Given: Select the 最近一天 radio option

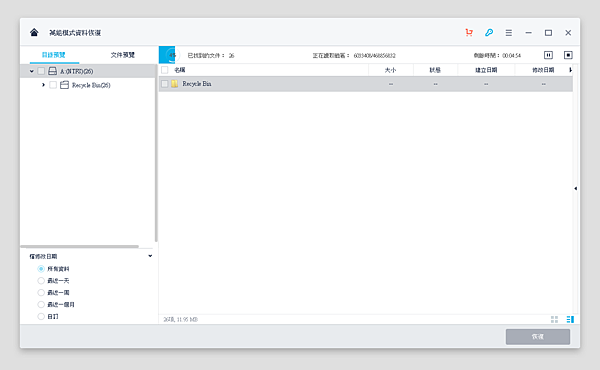Looking at the screenshot, I should pos(41,281).
